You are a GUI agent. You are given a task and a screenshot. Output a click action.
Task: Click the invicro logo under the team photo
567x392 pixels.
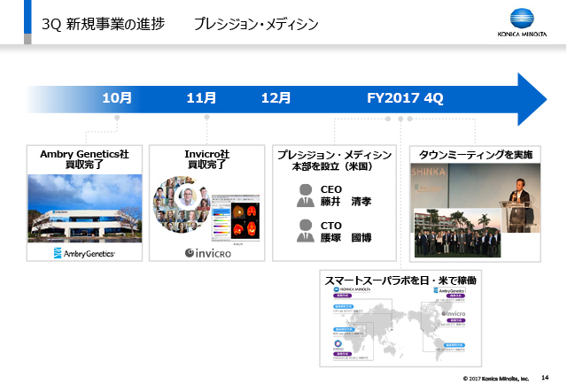pyautogui.click(x=208, y=253)
